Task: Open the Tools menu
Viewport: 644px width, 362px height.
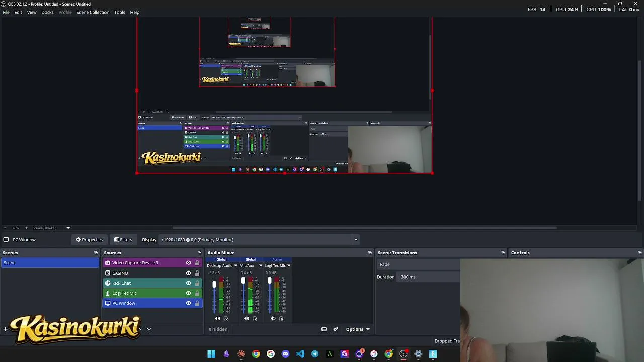Action: click(119, 12)
